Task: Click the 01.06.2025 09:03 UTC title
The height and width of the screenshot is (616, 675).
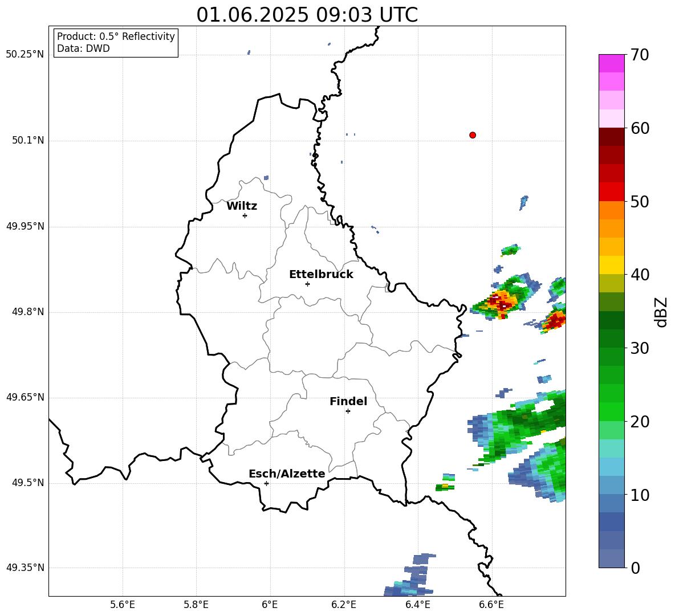Action: point(307,15)
